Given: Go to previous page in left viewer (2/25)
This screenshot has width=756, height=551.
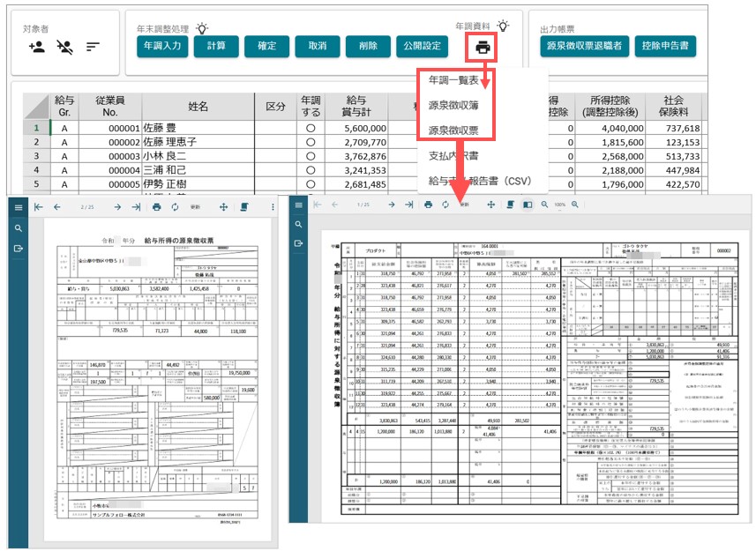Looking at the screenshot, I should (x=57, y=207).
